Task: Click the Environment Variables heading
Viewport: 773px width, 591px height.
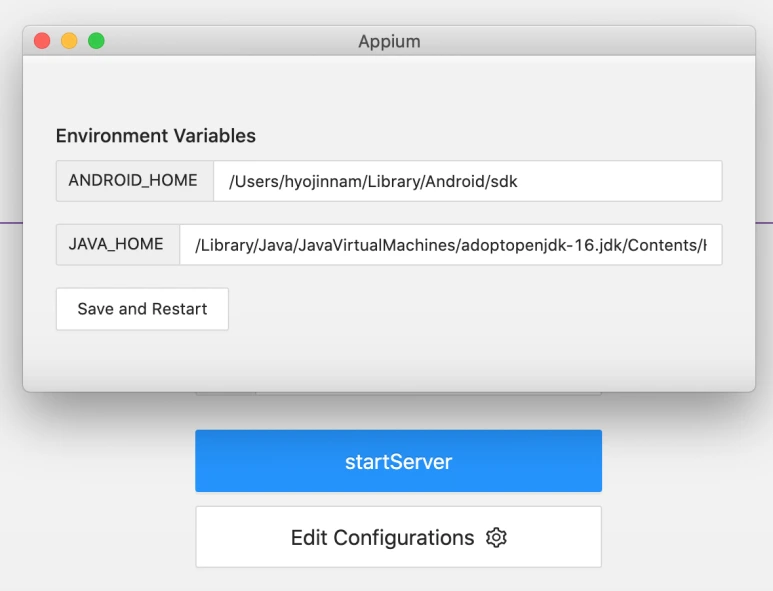Action: [x=156, y=136]
